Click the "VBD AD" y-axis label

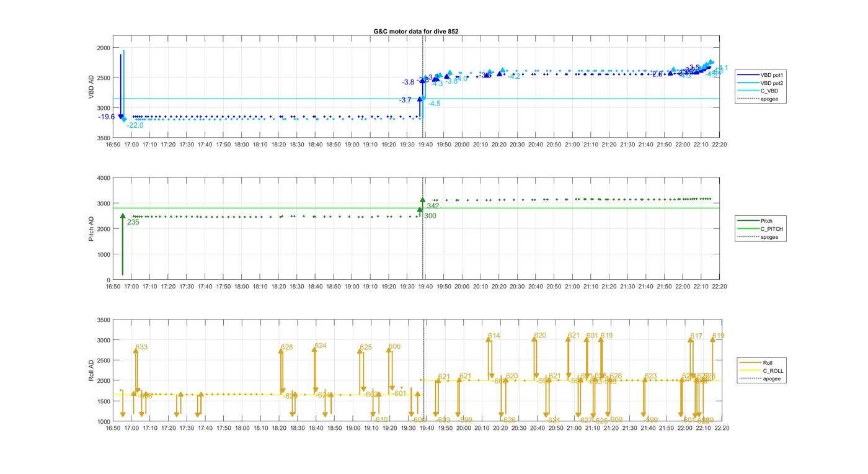coord(91,87)
